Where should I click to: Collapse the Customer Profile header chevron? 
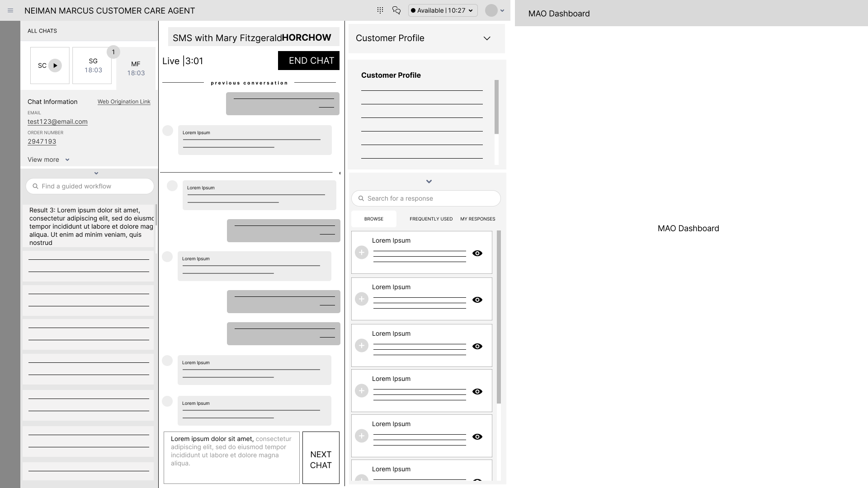pos(487,38)
